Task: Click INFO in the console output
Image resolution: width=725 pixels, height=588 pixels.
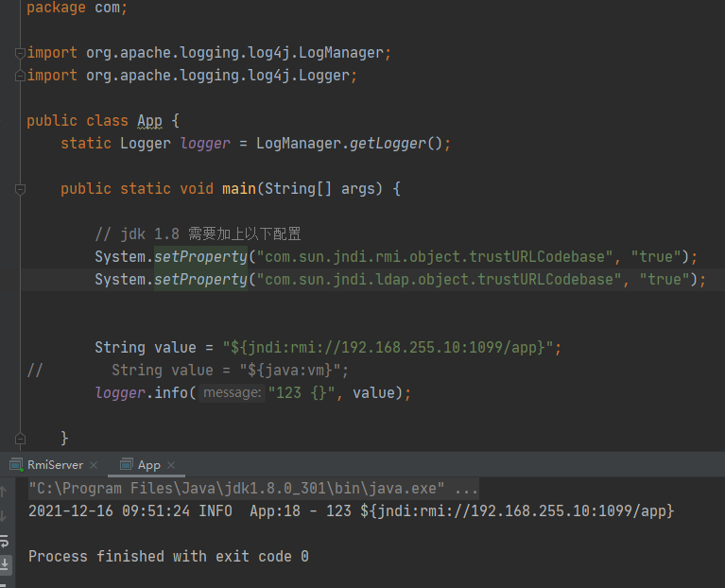Action: [216, 511]
